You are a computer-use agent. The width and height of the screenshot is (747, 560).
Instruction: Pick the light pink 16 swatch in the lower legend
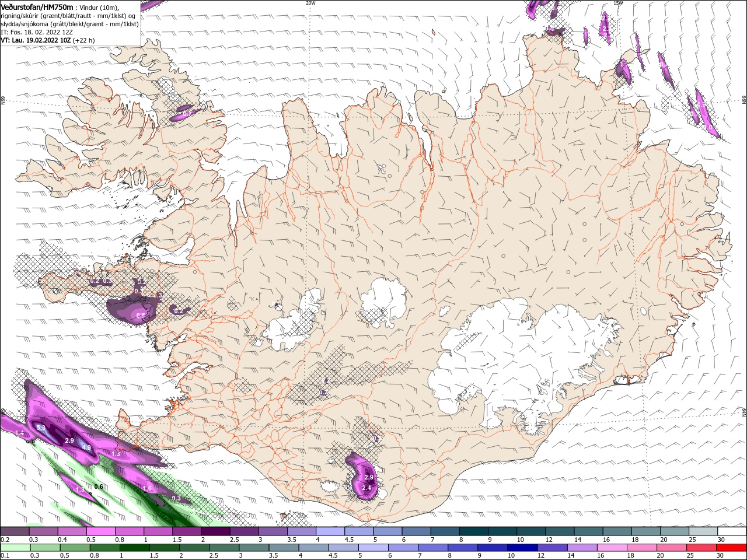coord(612,548)
